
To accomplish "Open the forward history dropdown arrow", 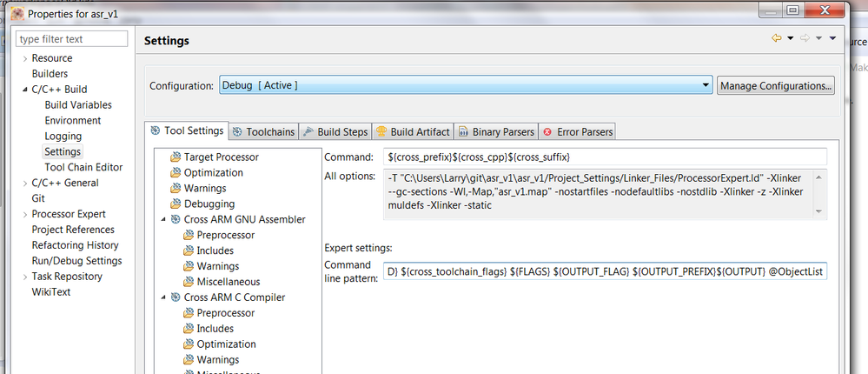I will (818, 38).
